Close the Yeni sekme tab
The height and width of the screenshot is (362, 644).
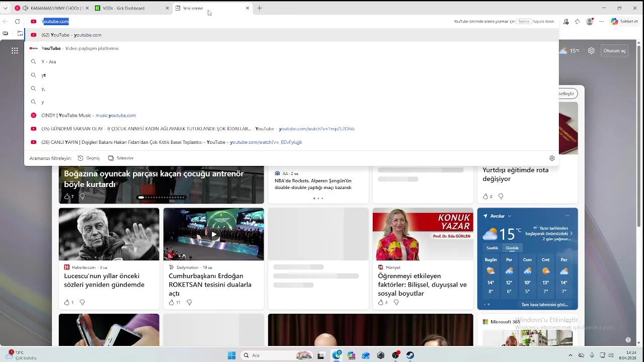pyautogui.click(x=248, y=8)
